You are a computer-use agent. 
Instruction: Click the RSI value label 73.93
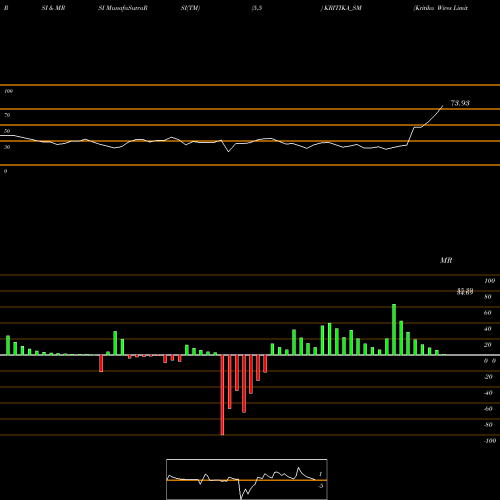460,103
